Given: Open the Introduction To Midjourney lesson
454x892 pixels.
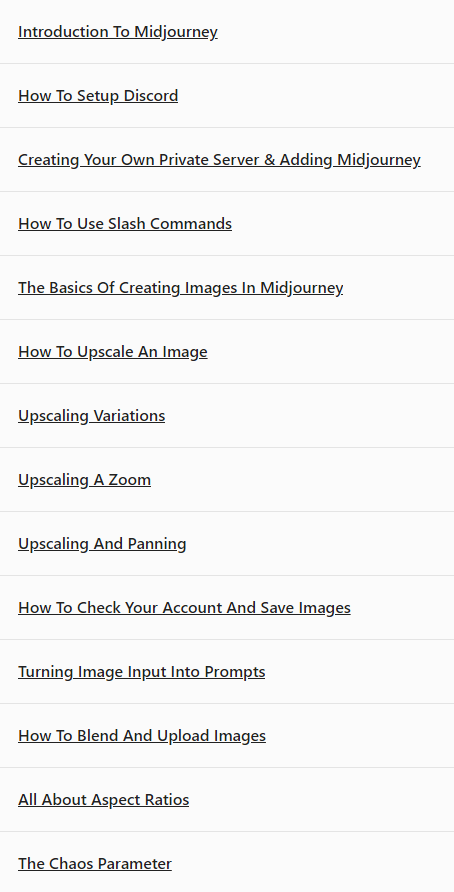Looking at the screenshot, I should pos(118,32).
